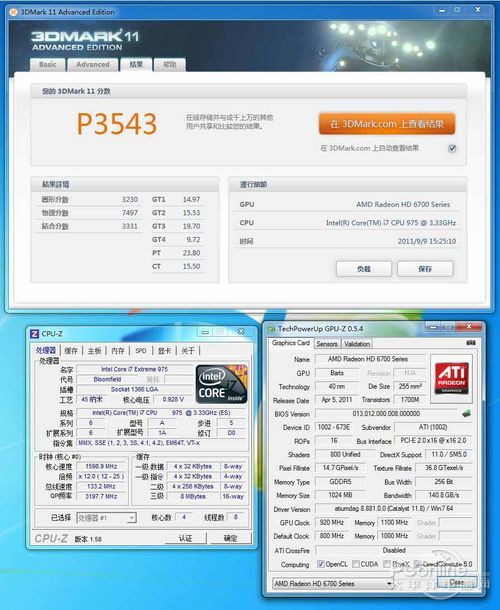The height and width of the screenshot is (610, 500).
Task: Click the BIOS save chip icon in GPU-Z
Action: coord(466,414)
